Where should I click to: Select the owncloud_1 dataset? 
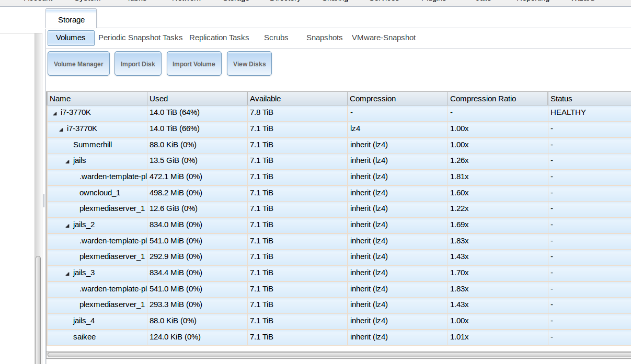pos(100,193)
